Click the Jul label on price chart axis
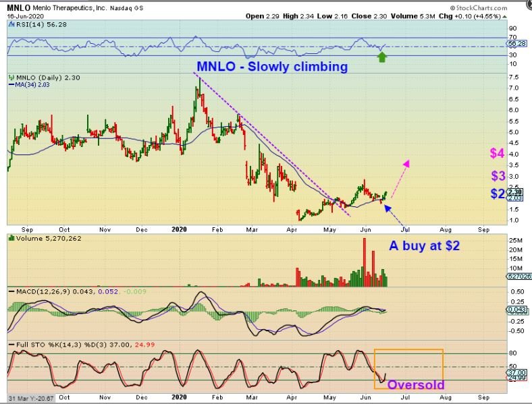The height and width of the screenshot is (404, 532). (405, 229)
